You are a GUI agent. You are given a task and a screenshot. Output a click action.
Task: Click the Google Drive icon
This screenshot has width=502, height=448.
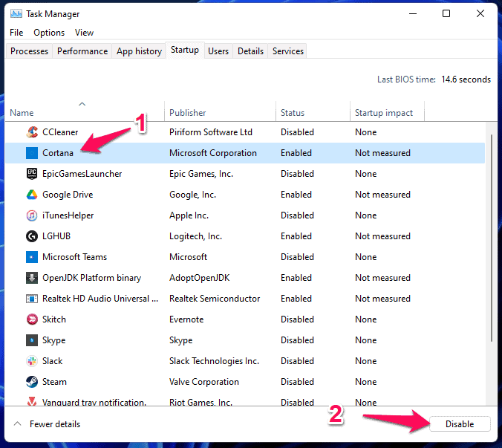32,195
